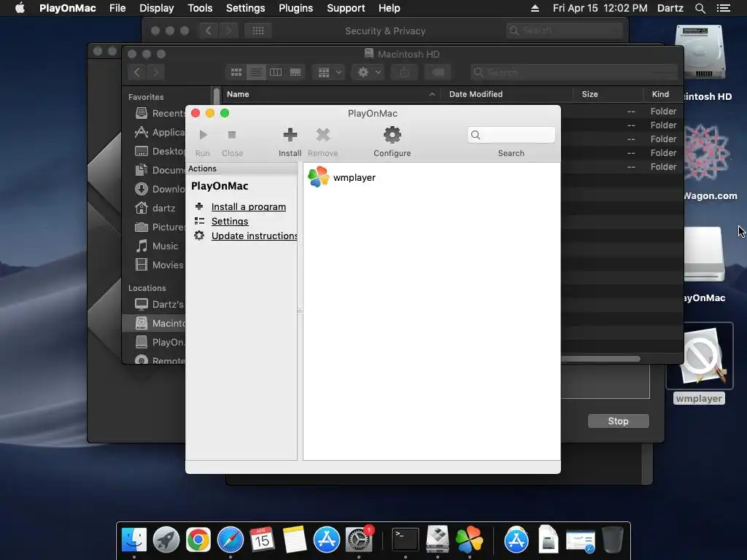Click the Run play icon in PlayOnMac toolbar

point(203,135)
